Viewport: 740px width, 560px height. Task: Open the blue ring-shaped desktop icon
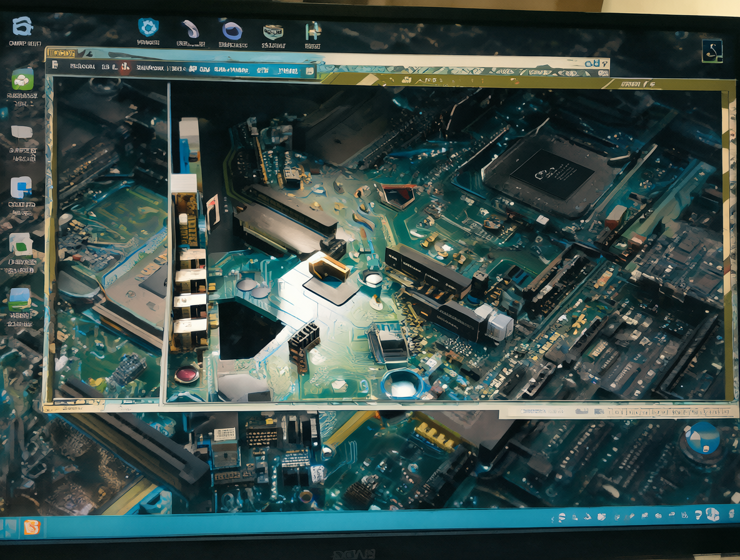tap(232, 31)
